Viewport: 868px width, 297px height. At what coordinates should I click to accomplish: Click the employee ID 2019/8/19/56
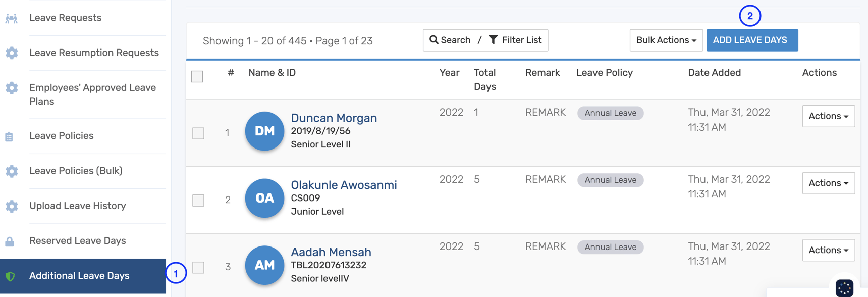pos(321,131)
